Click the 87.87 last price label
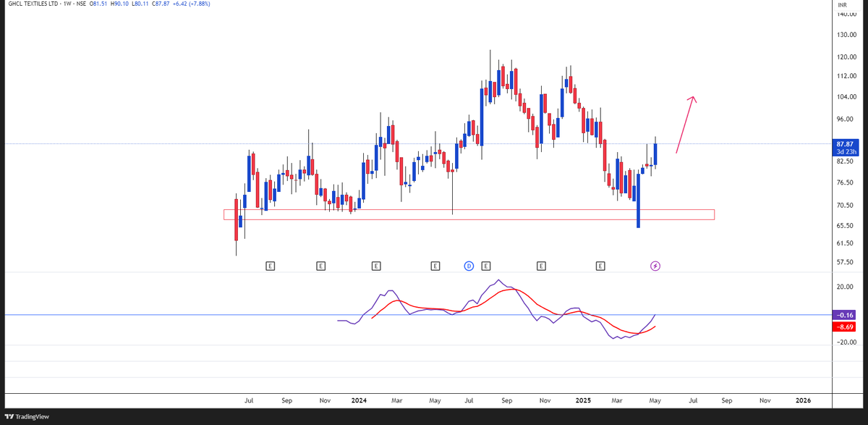This screenshot has height=425, width=868. [846, 144]
